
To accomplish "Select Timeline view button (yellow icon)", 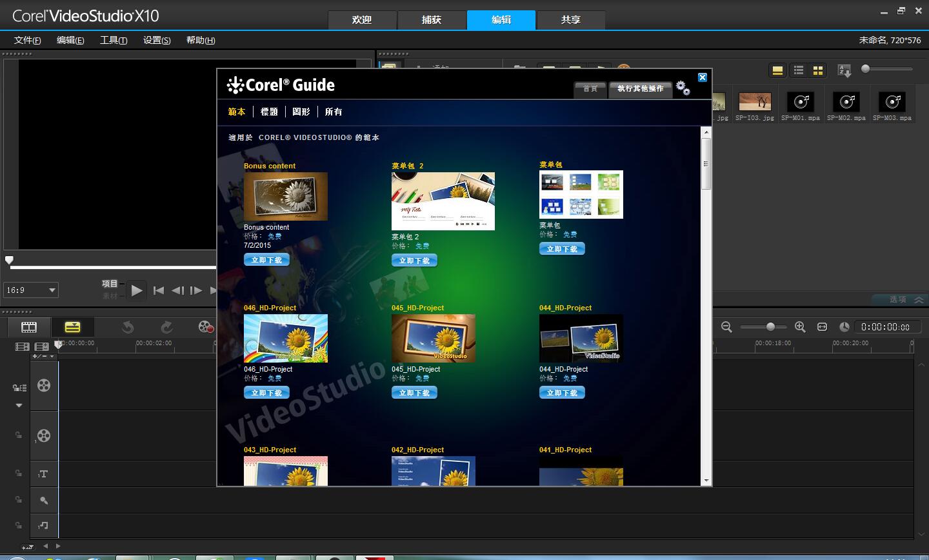I will [x=72, y=327].
